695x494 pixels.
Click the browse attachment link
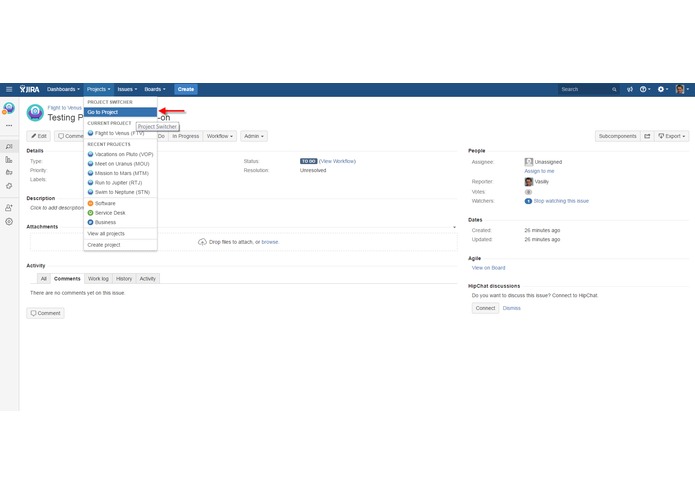tap(270, 242)
